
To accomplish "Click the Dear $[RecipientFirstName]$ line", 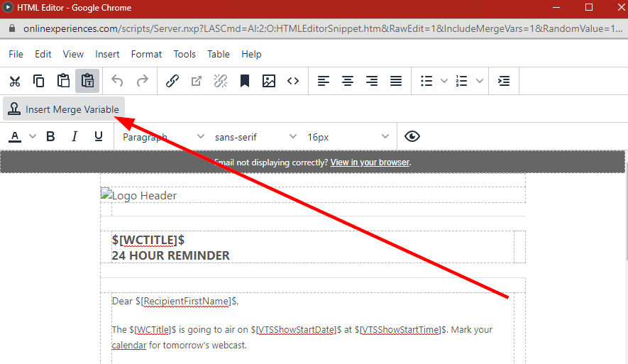I will click(175, 301).
